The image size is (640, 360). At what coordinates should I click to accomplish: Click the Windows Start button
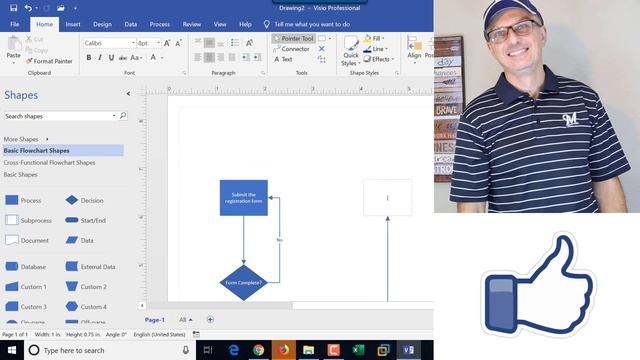click(x=12, y=350)
